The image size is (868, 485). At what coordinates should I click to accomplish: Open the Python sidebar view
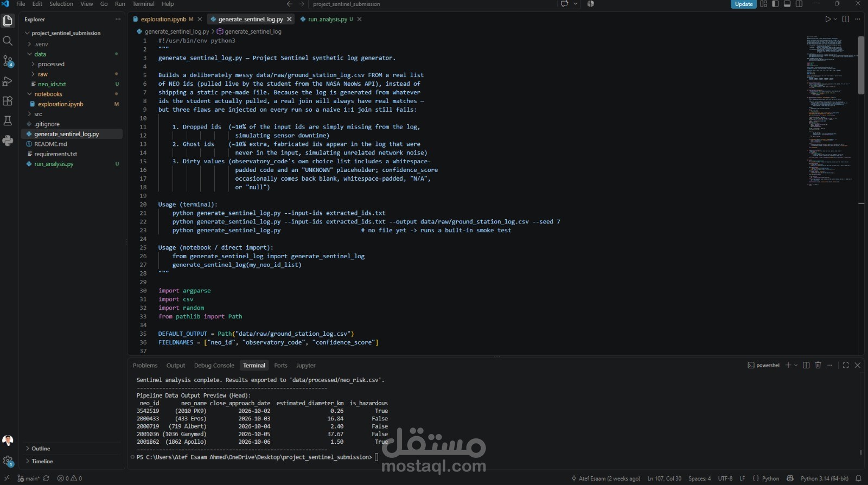point(8,141)
